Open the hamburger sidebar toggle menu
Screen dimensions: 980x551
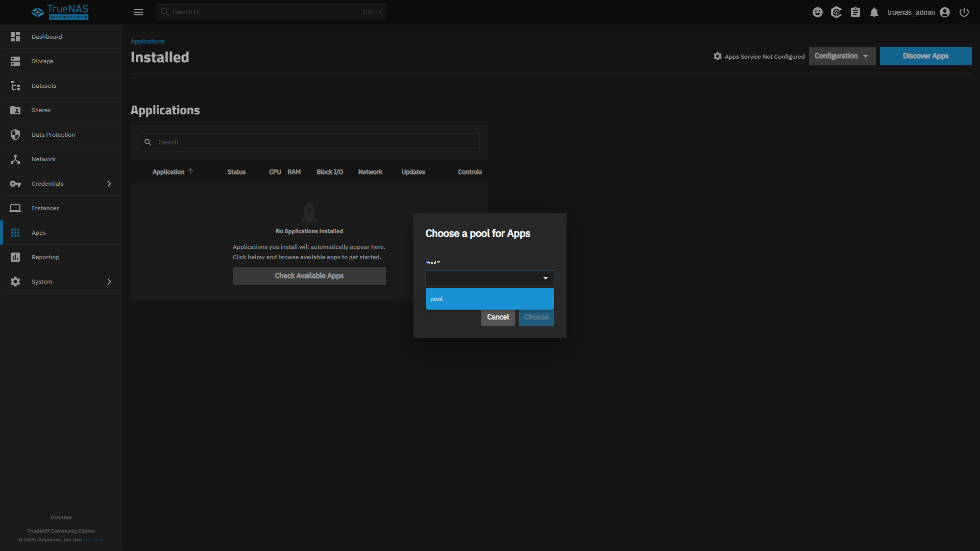point(138,12)
